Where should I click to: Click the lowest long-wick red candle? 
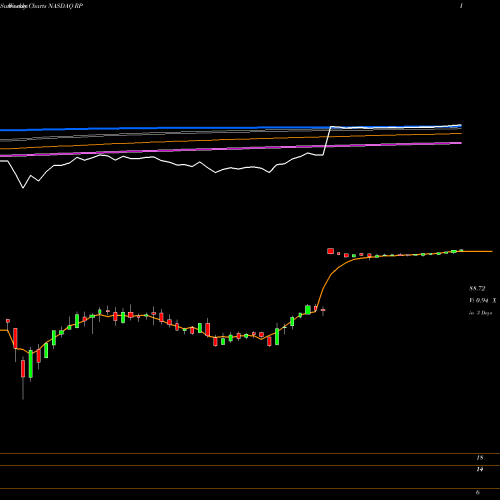23,378
